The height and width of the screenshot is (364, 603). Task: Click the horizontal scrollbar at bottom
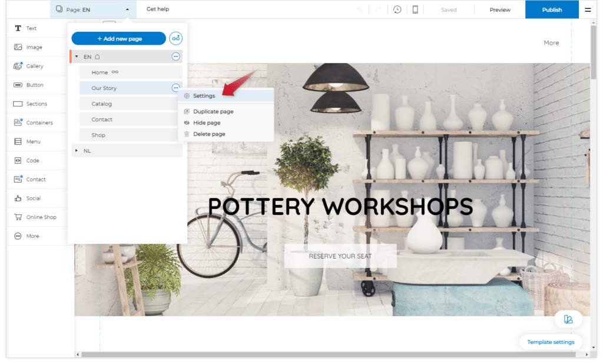(x=328, y=355)
